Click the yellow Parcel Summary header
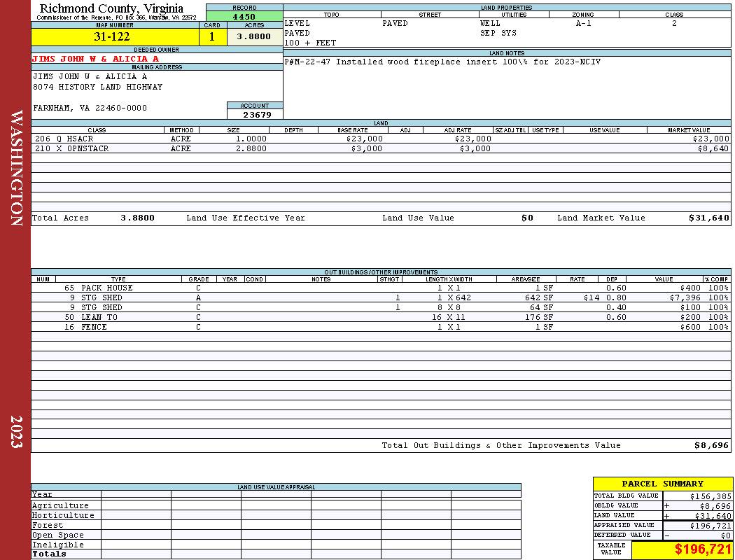Viewport: 735px width, 560px height. pos(662,484)
